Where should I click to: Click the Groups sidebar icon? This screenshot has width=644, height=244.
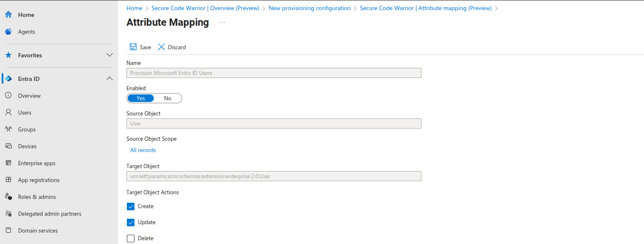tap(8, 129)
